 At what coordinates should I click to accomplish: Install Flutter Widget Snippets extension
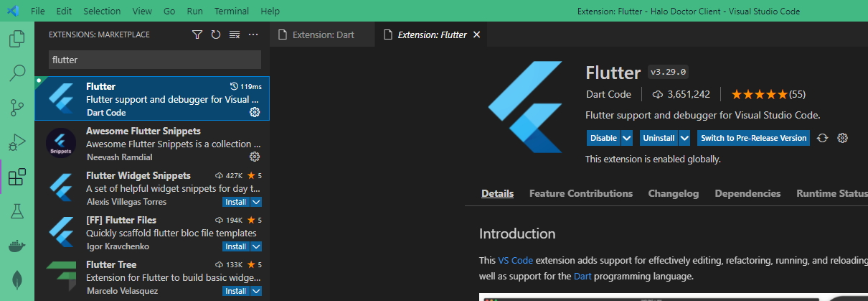[236, 202]
